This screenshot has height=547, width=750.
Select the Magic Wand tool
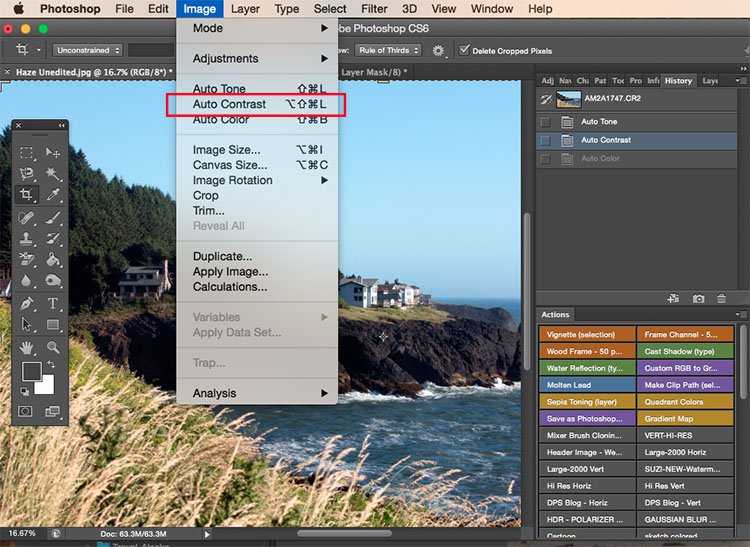(x=53, y=173)
